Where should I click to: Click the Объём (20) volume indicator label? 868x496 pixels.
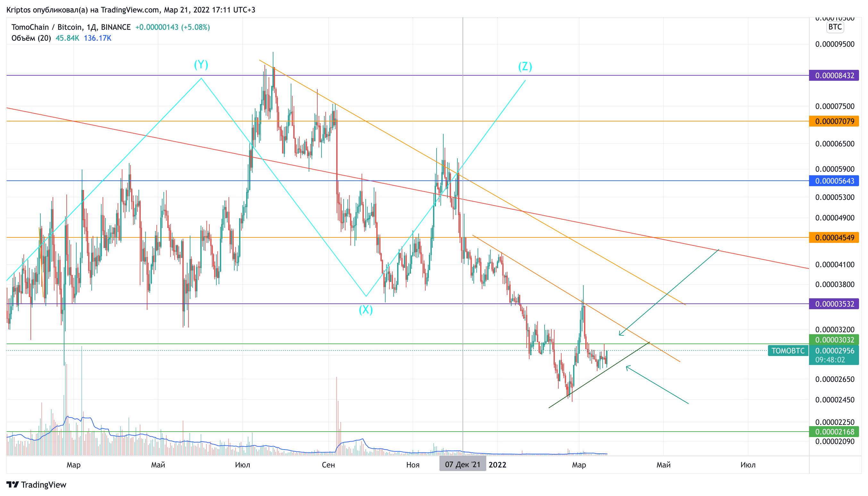pos(31,38)
